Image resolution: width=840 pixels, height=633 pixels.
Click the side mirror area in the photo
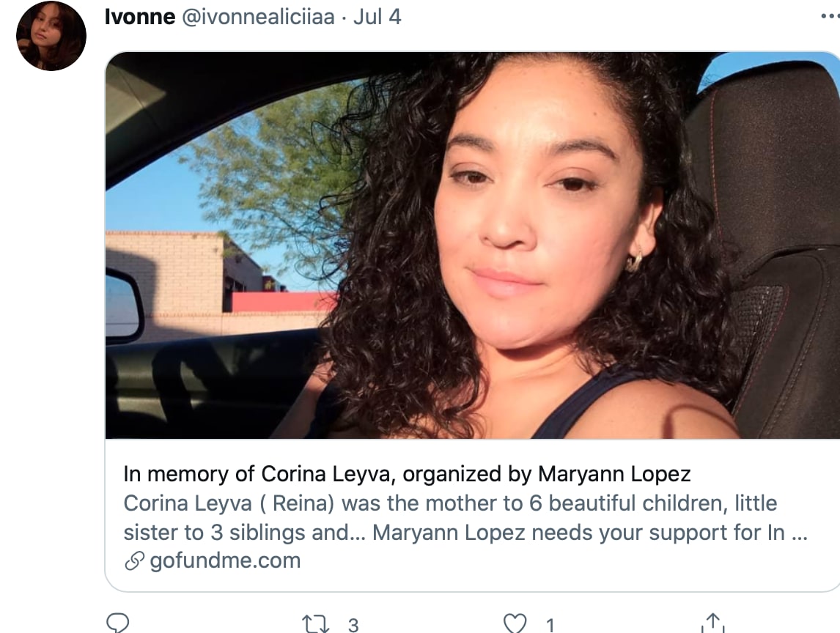coord(123,306)
